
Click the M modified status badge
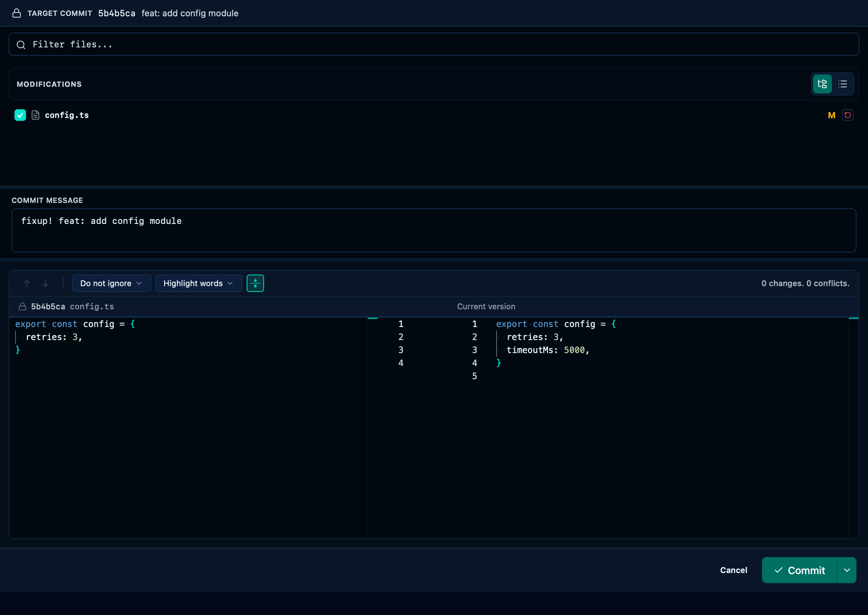[x=832, y=115]
